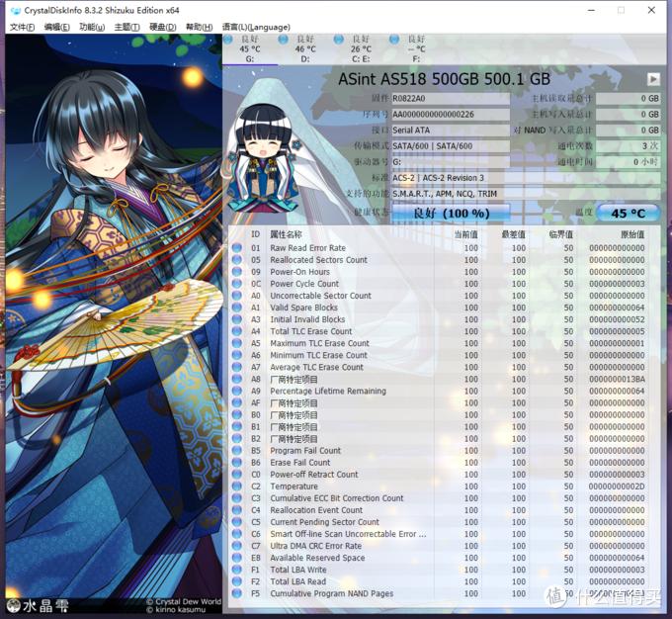The image size is (672, 619).
Task: Click the 属性名称 column header
Action: pyautogui.click(x=286, y=234)
